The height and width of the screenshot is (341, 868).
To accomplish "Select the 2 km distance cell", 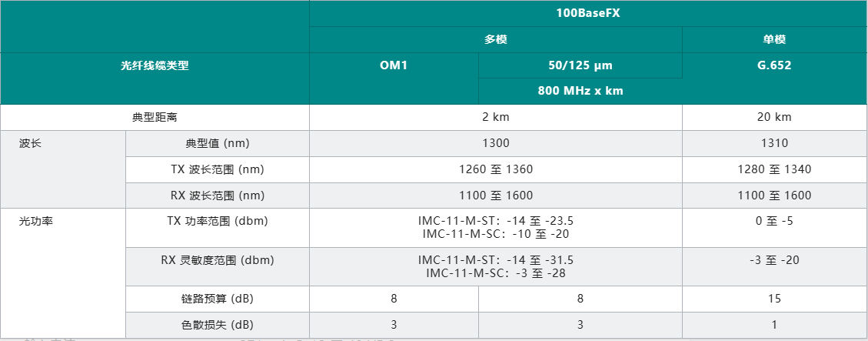I will (495, 117).
